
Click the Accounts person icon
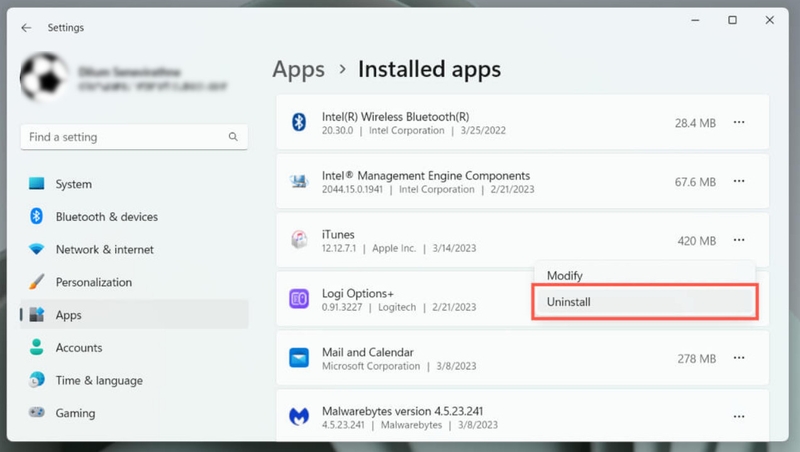(x=36, y=347)
